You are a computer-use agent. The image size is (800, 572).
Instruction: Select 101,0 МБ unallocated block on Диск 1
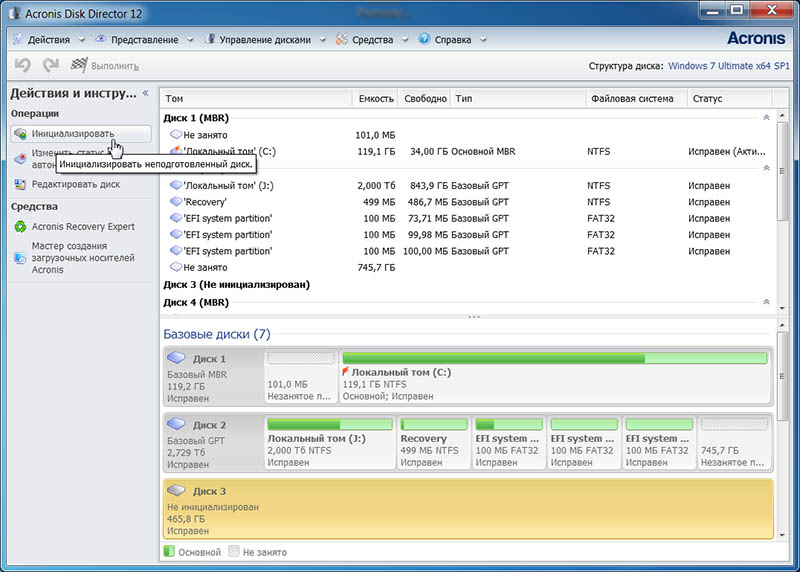click(301, 376)
